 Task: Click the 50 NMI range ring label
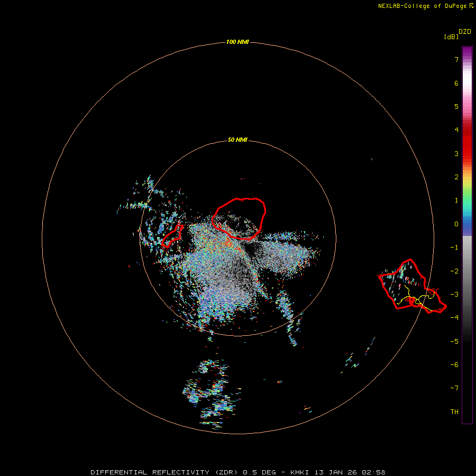pyautogui.click(x=237, y=140)
